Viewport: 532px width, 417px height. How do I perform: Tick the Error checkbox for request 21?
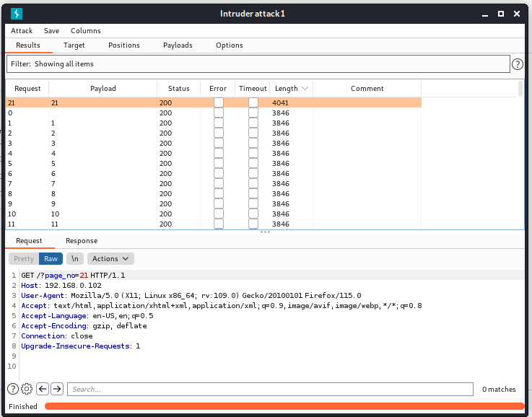[219, 102]
